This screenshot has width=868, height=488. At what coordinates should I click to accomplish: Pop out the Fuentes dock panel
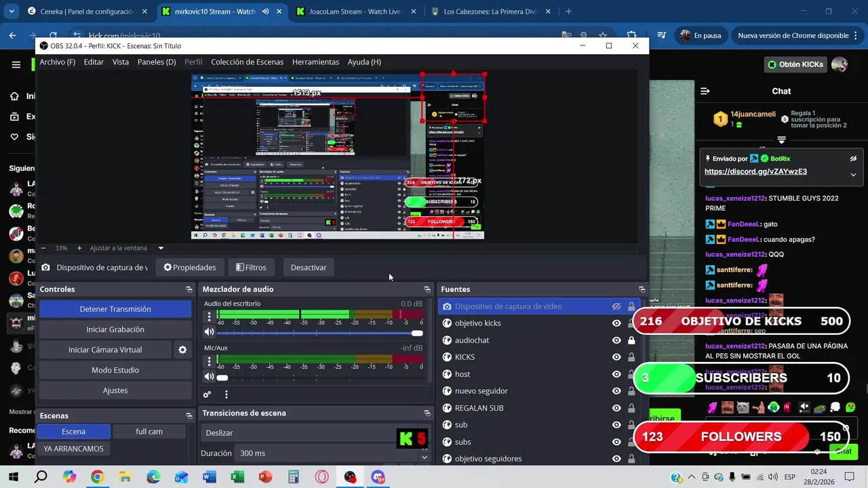642,289
